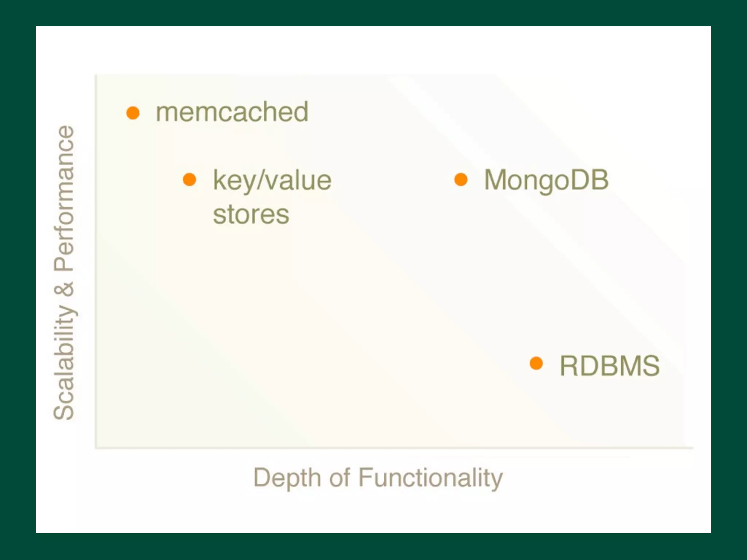Click the horizontal axis line of the chart

[365, 447]
